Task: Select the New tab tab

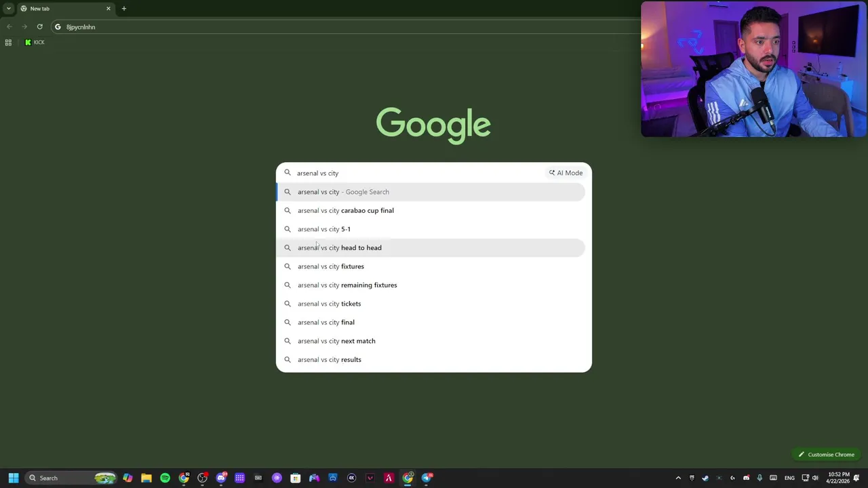Action: [65, 9]
